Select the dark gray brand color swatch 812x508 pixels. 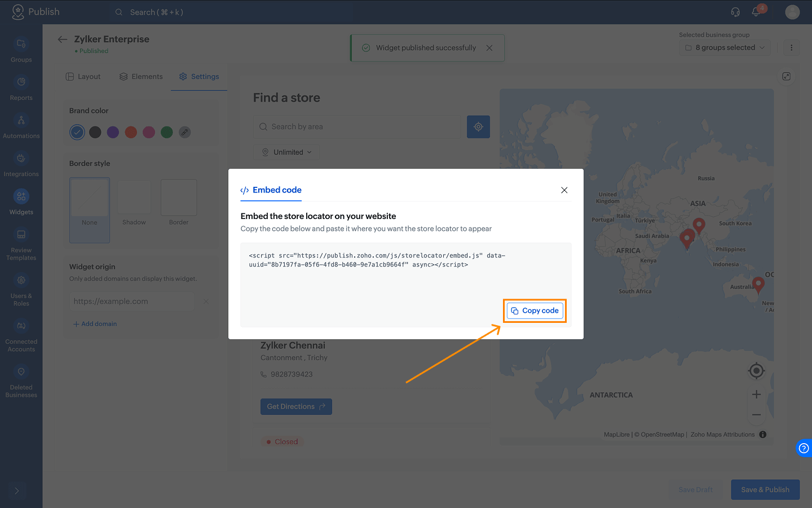(x=95, y=132)
